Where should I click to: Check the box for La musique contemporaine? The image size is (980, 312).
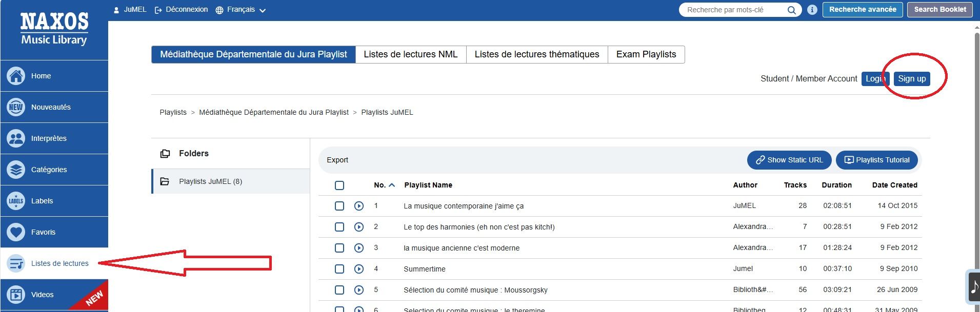click(339, 206)
